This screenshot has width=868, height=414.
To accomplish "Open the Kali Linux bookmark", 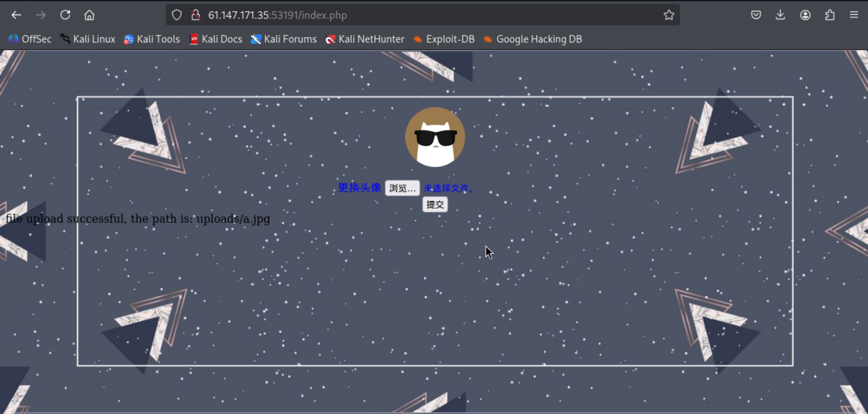I will tap(88, 39).
